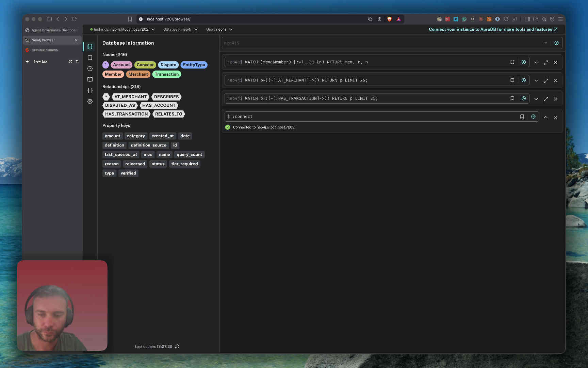The image size is (588, 368).
Task: Run the MATCH Member query play icon
Action: 524,62
